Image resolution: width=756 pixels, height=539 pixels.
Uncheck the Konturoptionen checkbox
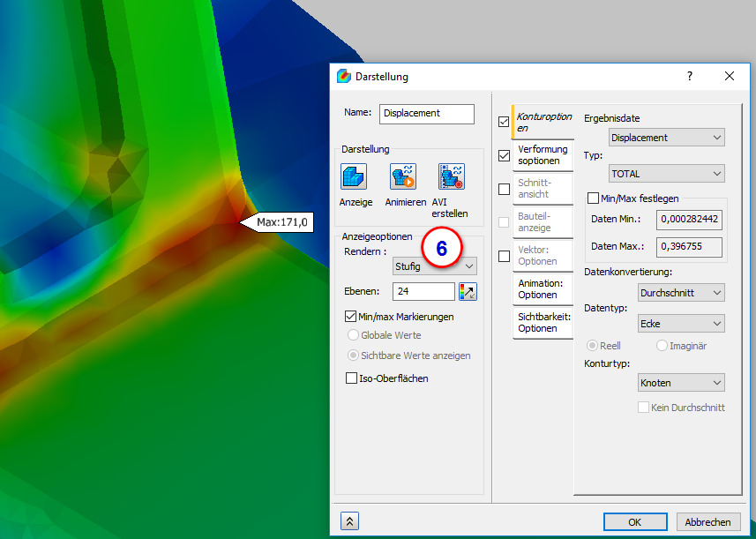(504, 122)
